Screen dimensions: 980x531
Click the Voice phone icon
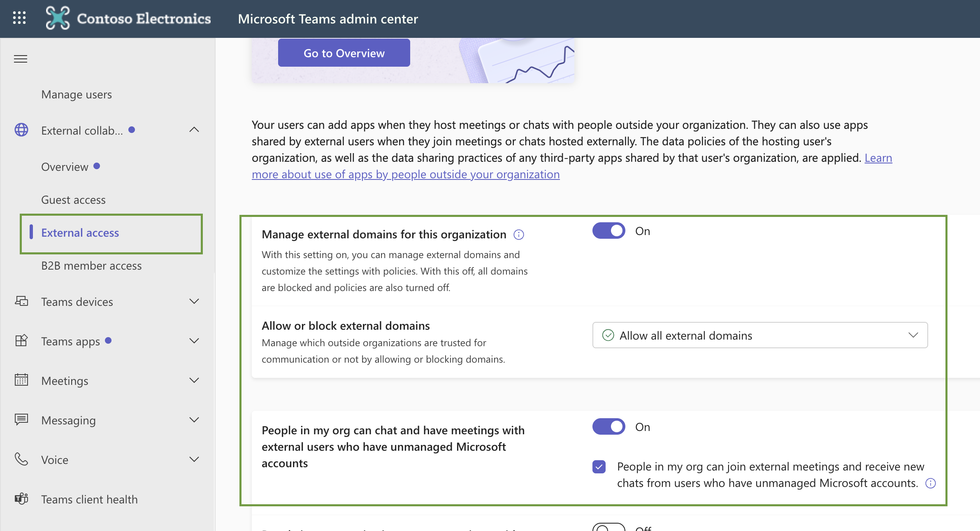(x=21, y=459)
